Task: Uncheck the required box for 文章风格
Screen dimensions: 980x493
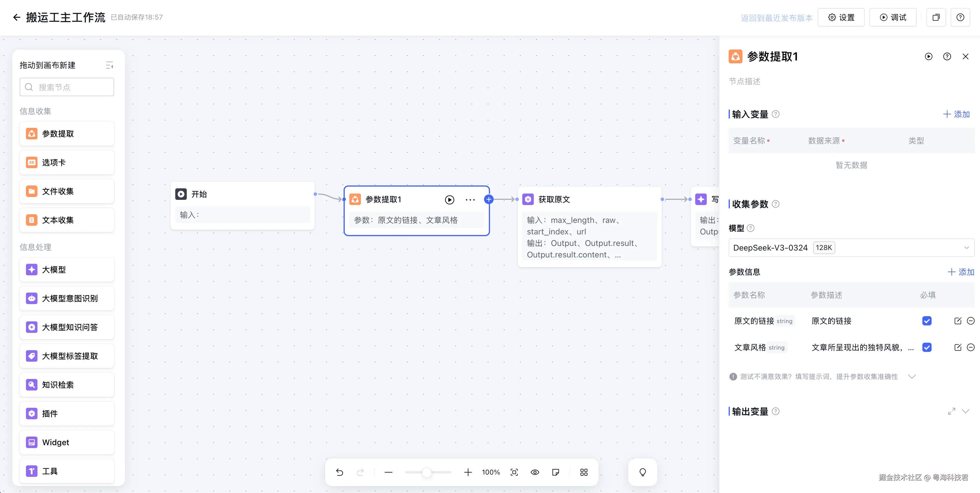Action: tap(927, 347)
